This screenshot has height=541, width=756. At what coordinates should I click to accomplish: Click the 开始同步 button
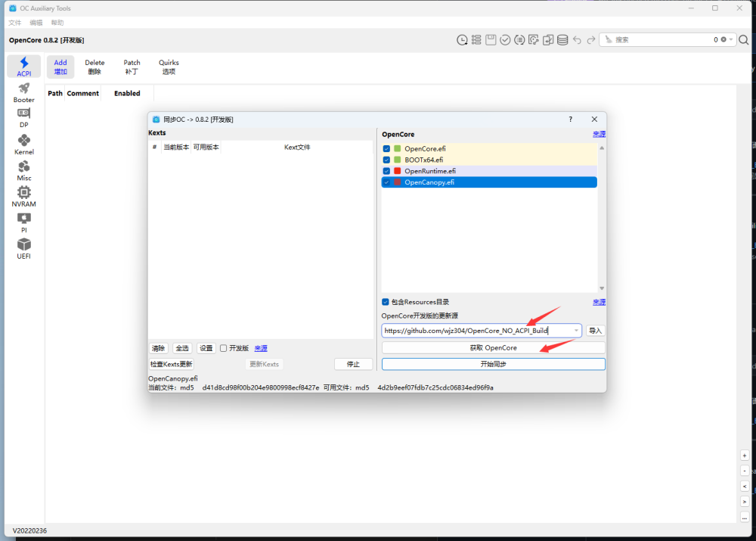pos(493,364)
